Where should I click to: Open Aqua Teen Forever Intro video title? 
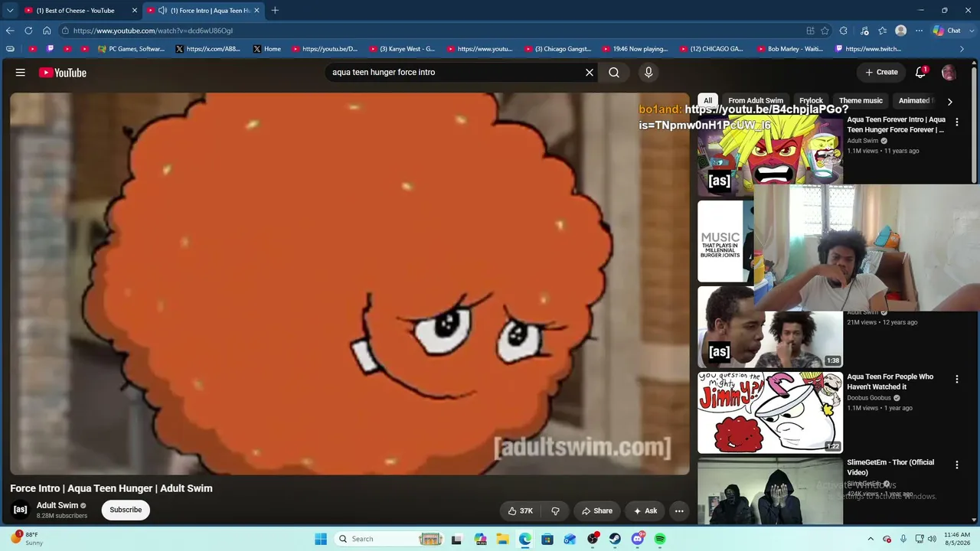pos(896,125)
